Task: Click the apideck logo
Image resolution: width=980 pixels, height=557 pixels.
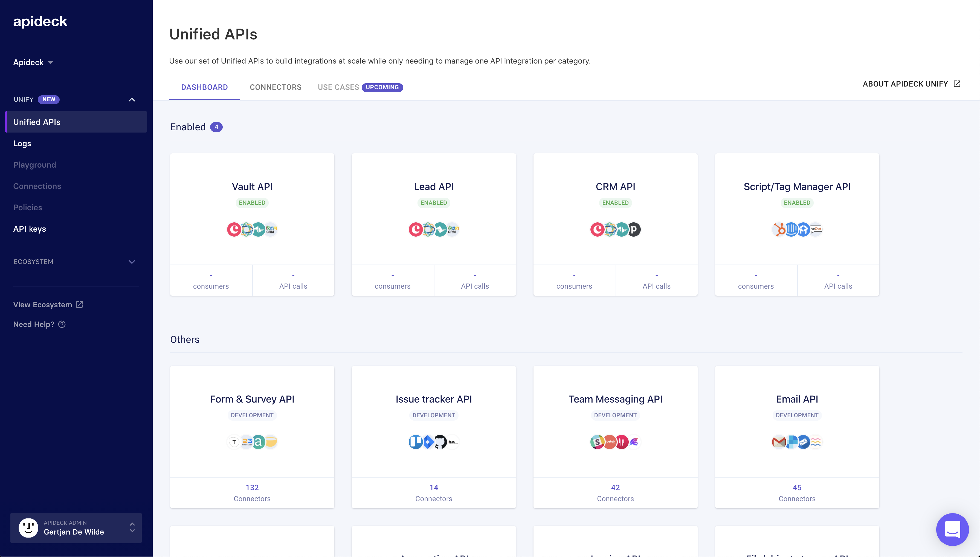Action: pyautogui.click(x=40, y=21)
